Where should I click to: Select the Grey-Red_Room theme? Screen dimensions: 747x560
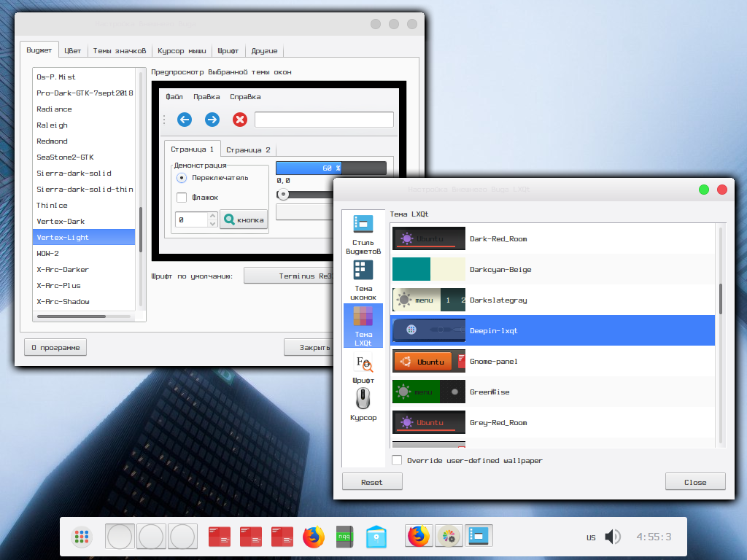click(553, 422)
